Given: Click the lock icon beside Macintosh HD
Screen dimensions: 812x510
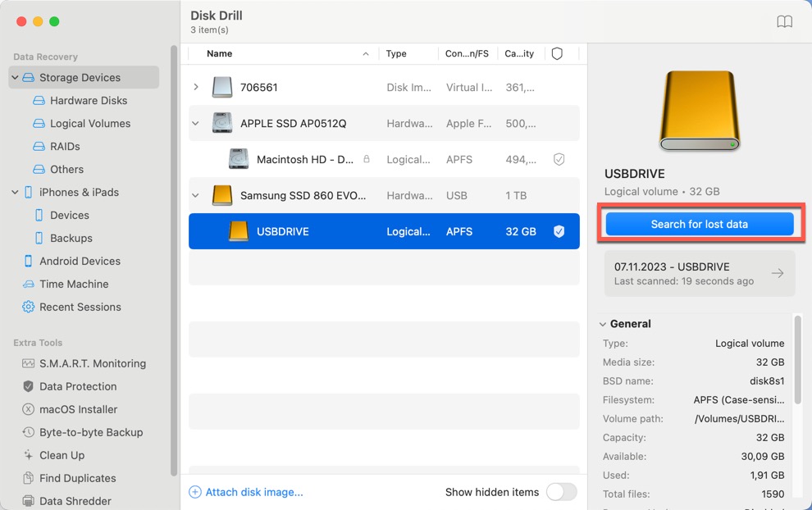Looking at the screenshot, I should (367, 159).
